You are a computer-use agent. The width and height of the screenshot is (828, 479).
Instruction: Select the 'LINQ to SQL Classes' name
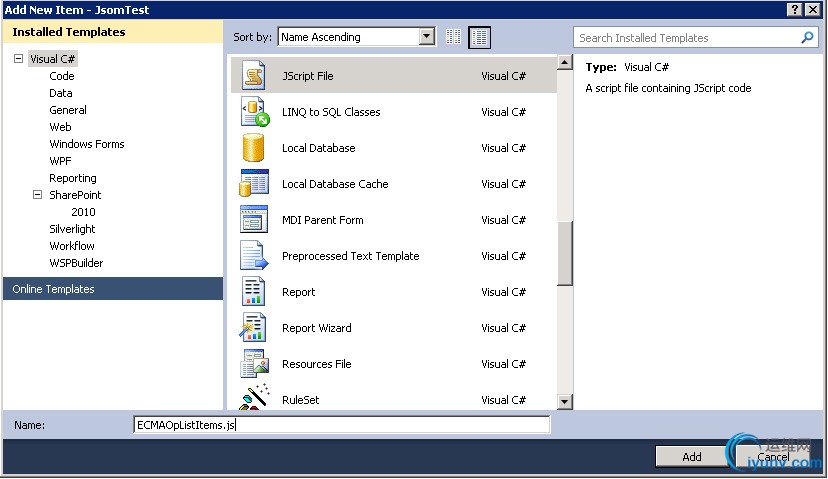[331, 112]
